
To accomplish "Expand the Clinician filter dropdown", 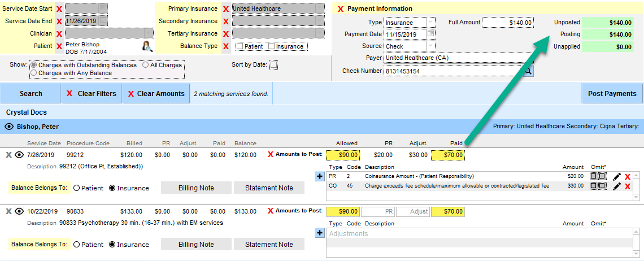I will [149, 34].
